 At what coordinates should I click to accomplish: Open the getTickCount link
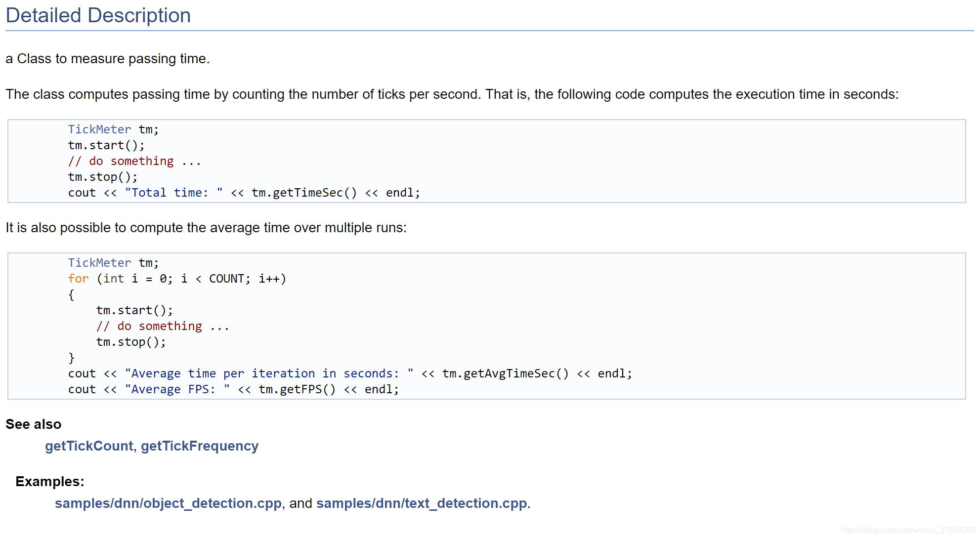[89, 446]
